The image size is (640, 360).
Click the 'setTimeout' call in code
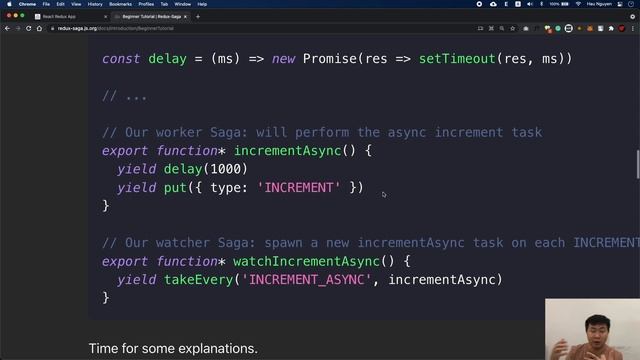coord(457,59)
